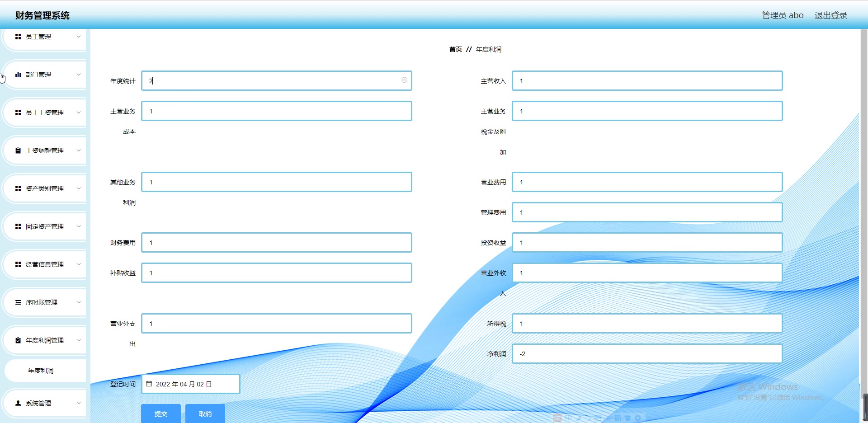
Task: Expand the 部门管理 menu chevron
Action: point(79,75)
